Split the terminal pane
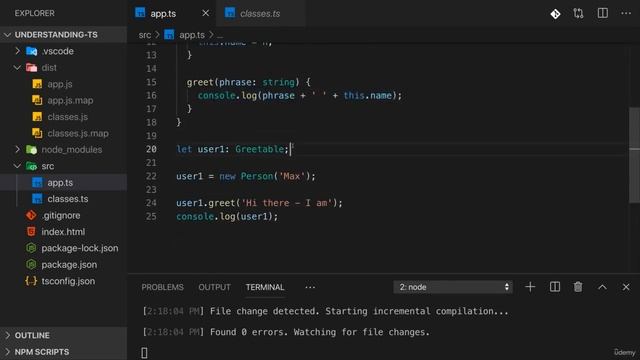Screen dimensions: 640x360 pyautogui.click(x=555, y=287)
